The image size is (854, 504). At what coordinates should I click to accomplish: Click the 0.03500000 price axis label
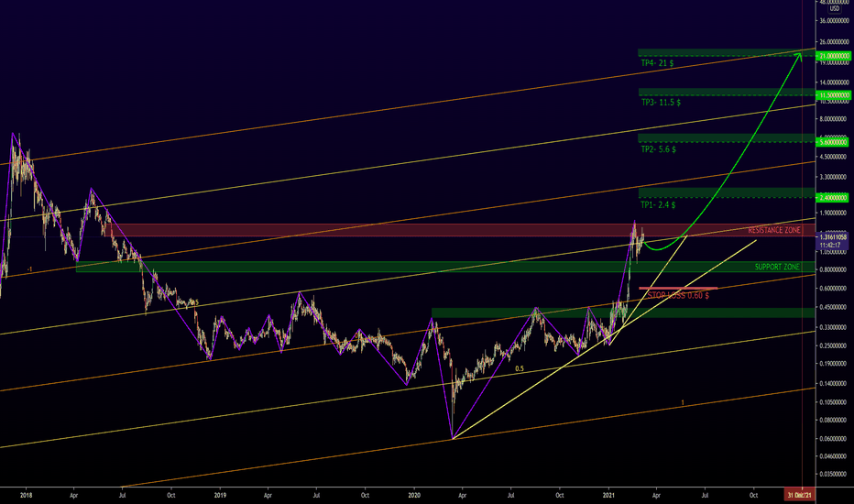point(833,474)
